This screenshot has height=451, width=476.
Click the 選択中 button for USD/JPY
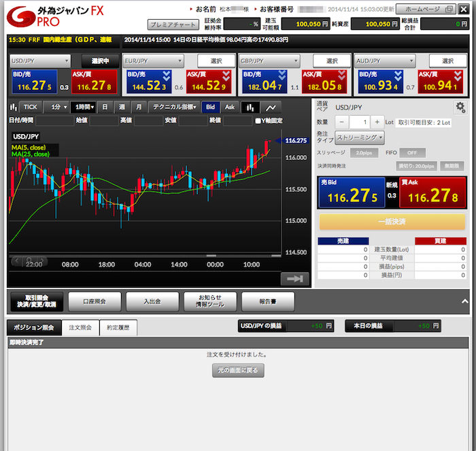pyautogui.click(x=100, y=61)
